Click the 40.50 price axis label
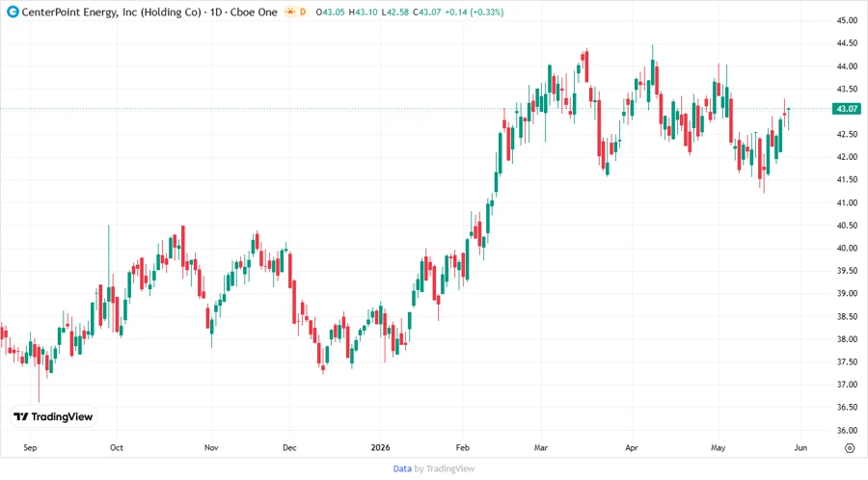The width and height of the screenshot is (868, 480). [x=847, y=226]
